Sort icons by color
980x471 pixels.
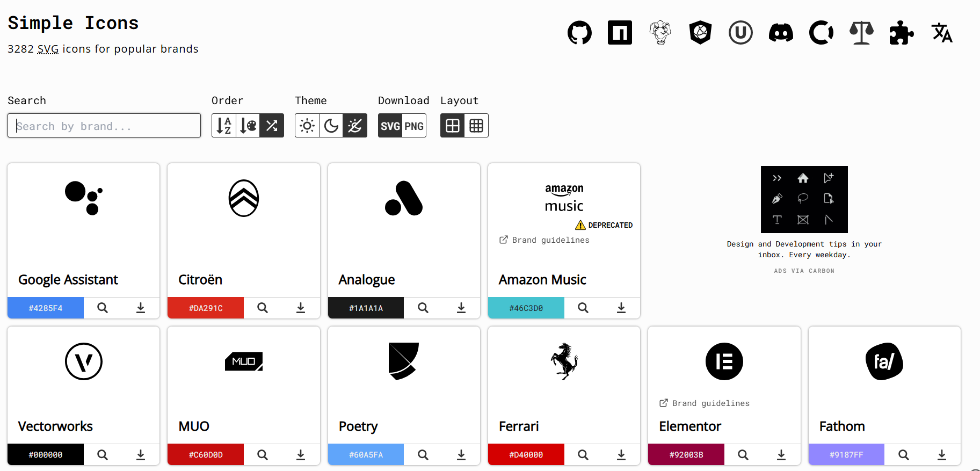click(x=248, y=126)
